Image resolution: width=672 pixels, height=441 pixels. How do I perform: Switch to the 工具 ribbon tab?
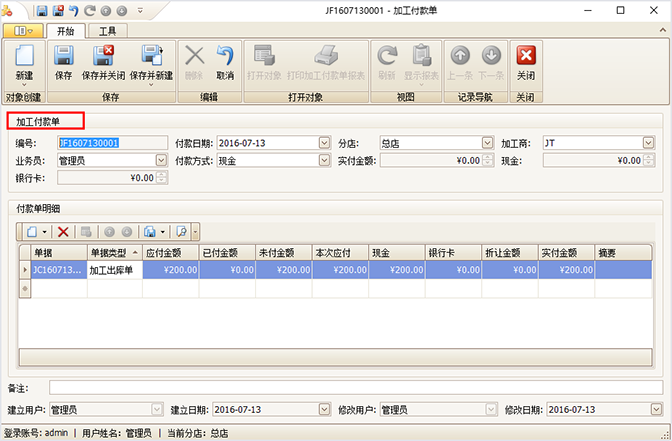(106, 30)
